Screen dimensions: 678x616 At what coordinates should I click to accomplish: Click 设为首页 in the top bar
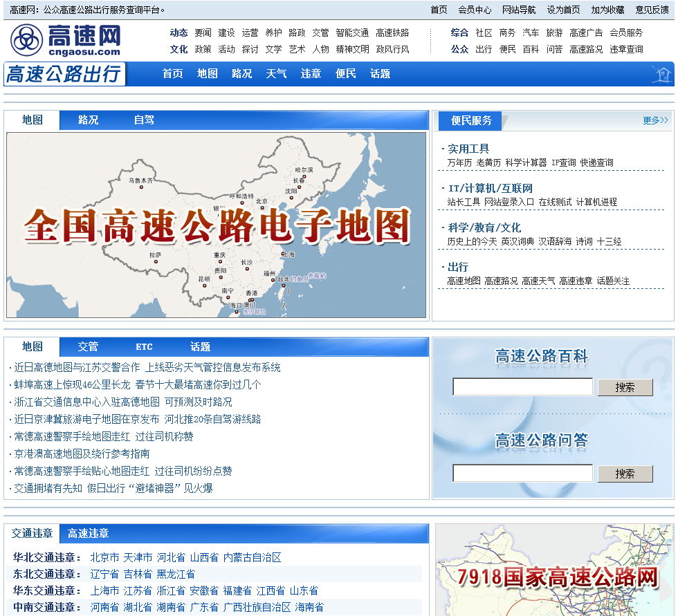coord(563,10)
